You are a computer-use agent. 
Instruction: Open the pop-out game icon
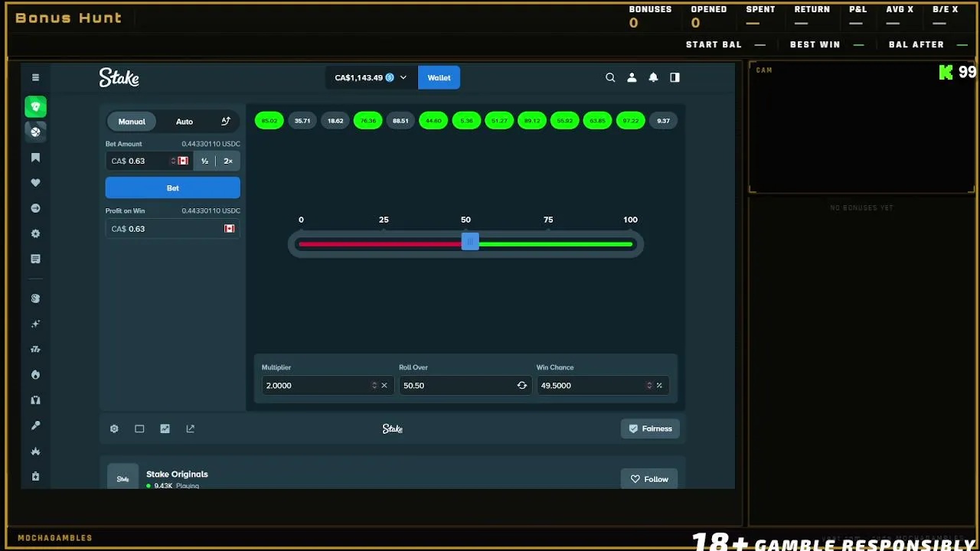(x=190, y=429)
